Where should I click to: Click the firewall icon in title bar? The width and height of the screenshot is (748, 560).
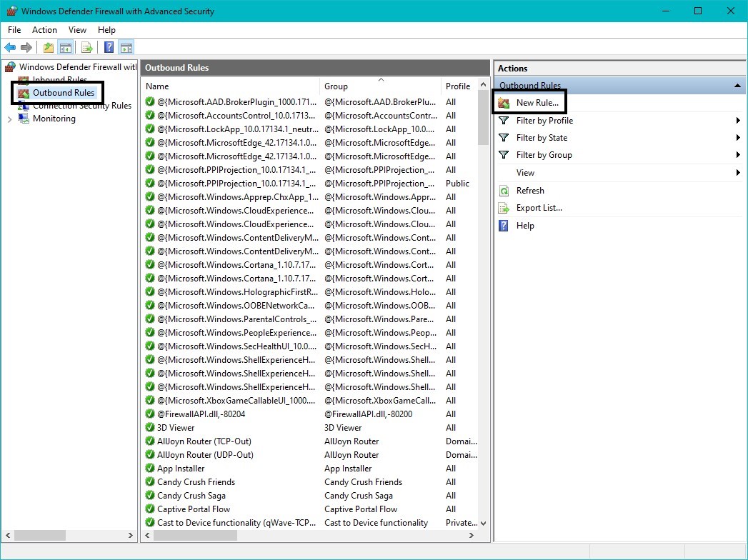[x=12, y=11]
